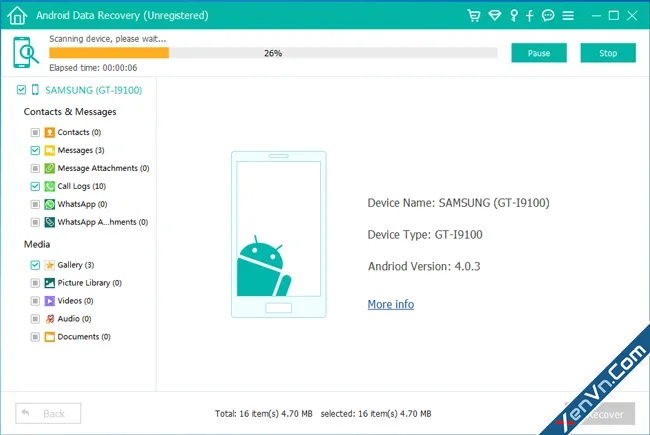Viewport: 650px width, 435px height.
Task: Open the Facebook icon
Action: (x=529, y=16)
